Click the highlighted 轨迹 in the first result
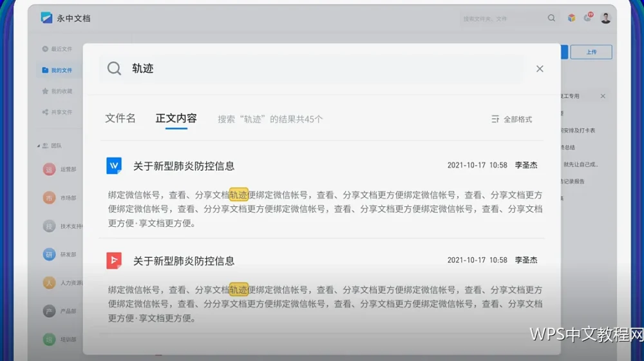This screenshot has height=361, width=644. click(239, 195)
